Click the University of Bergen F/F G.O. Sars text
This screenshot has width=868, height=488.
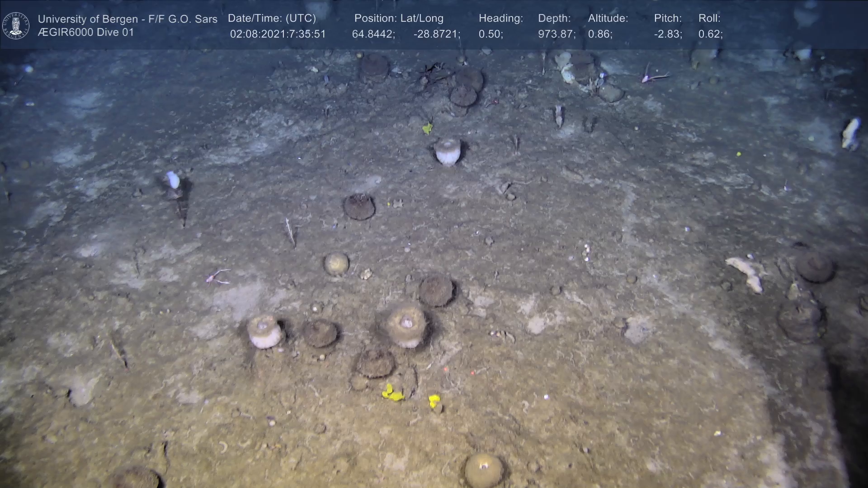point(127,19)
